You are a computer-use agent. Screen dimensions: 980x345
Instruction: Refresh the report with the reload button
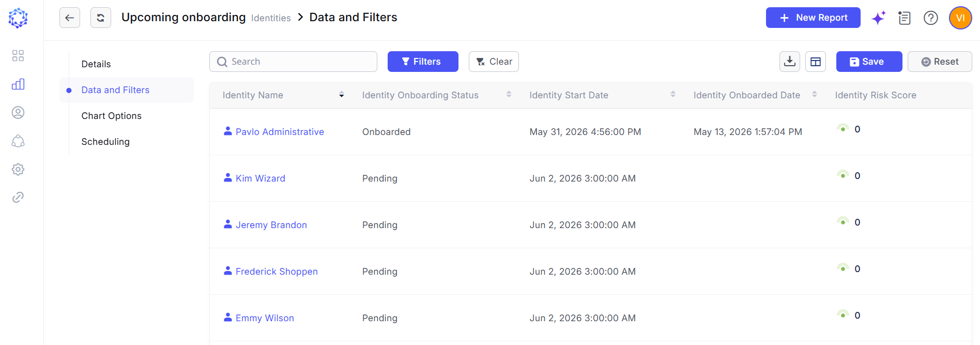101,18
